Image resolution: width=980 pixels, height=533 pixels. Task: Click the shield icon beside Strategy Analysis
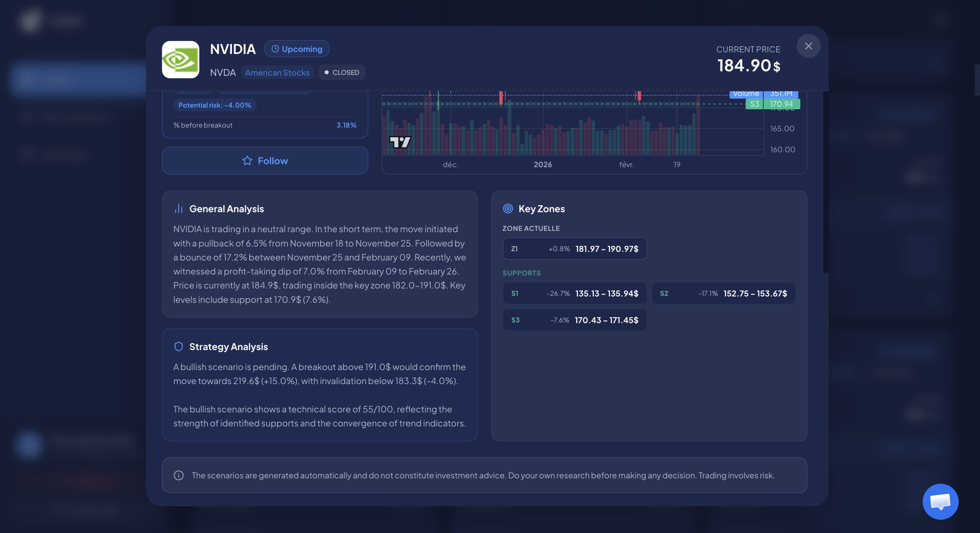[178, 346]
